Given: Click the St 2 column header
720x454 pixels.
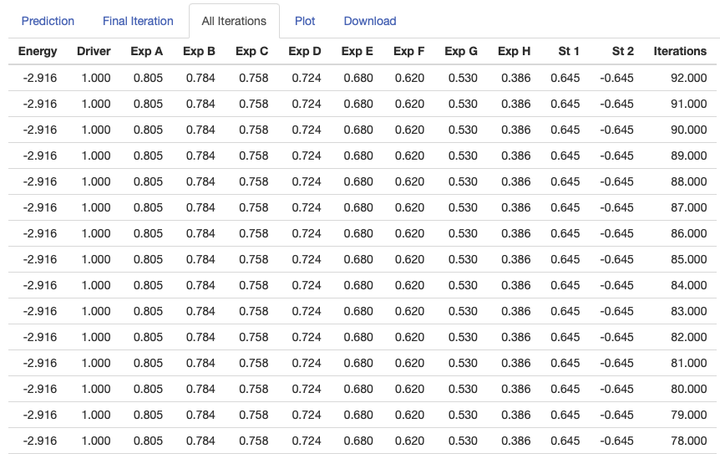Looking at the screenshot, I should 623,51.
